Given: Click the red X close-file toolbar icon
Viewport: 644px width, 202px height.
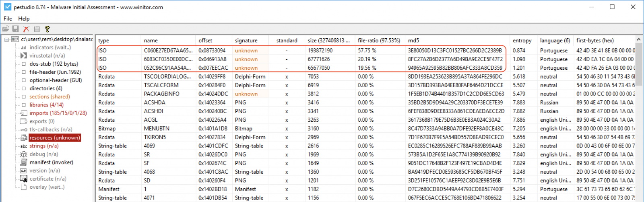Looking at the screenshot, I should 26,29.
